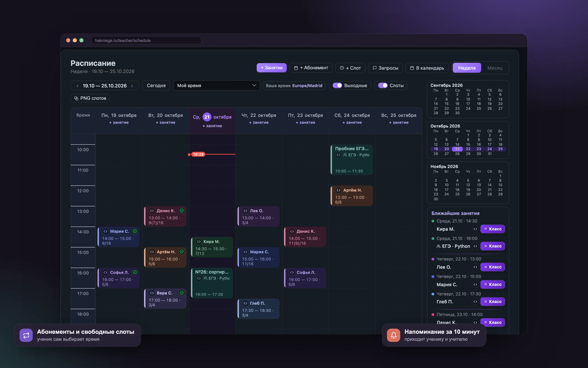Go to next week with right chevron
The height and width of the screenshot is (368, 588).
pyautogui.click(x=132, y=86)
